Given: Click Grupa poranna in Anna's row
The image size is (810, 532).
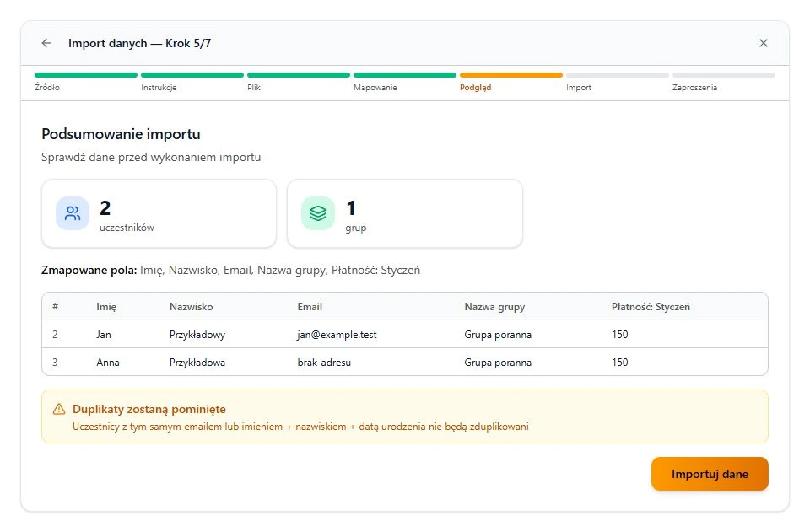Looking at the screenshot, I should click(x=498, y=363).
